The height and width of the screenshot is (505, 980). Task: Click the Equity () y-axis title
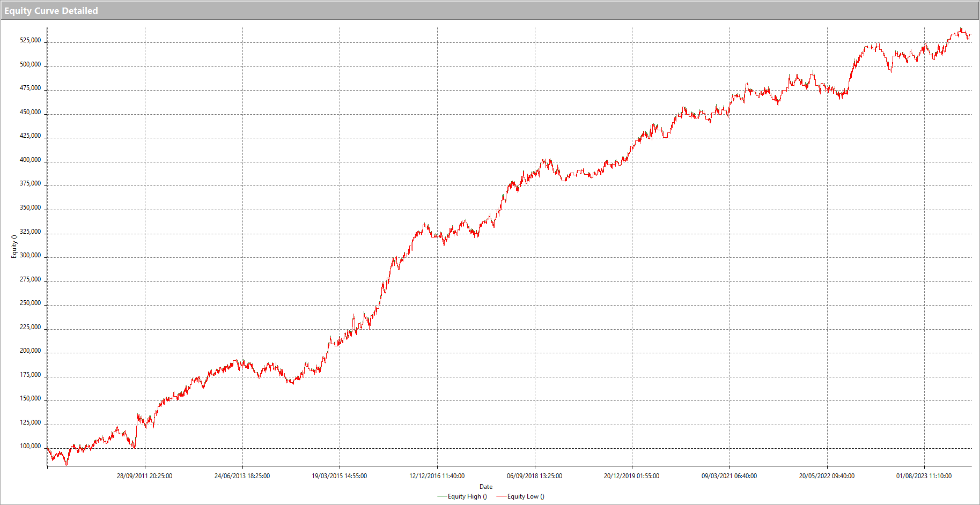click(x=14, y=247)
